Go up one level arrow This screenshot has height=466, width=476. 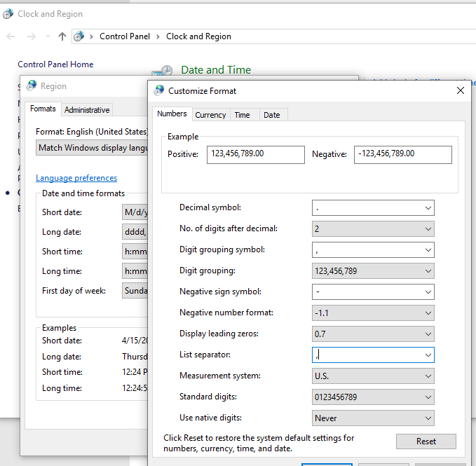[x=62, y=36]
